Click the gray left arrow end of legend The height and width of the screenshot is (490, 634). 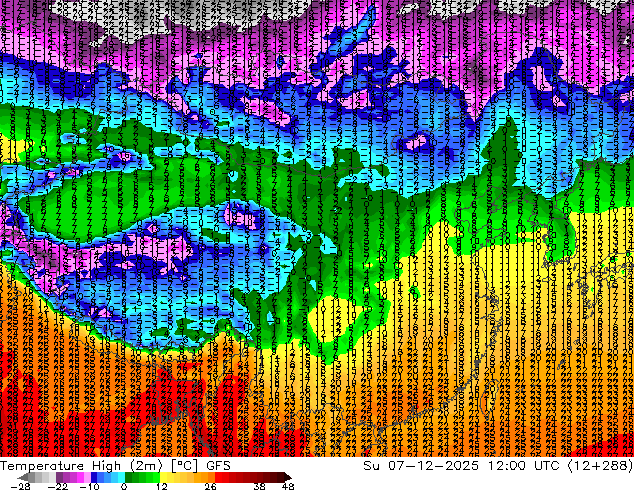[23, 477]
